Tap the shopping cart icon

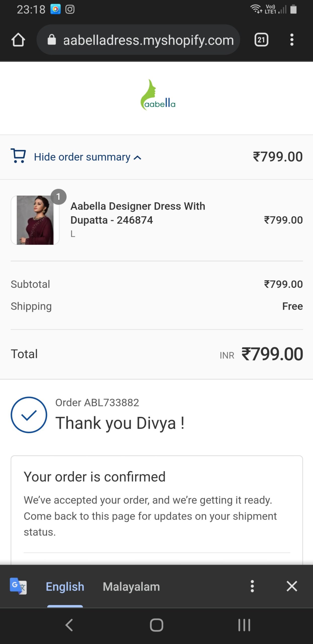pyautogui.click(x=18, y=156)
